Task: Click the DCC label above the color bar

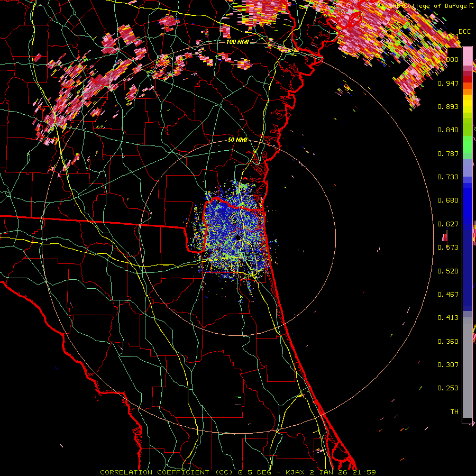Action: point(464,32)
